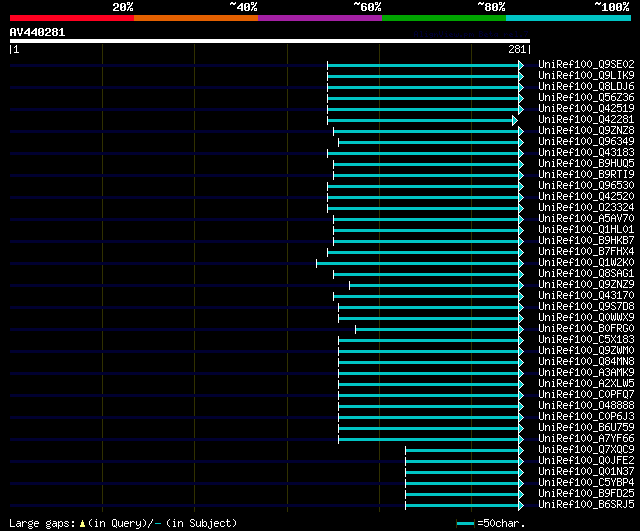Click the UniRef100_C0P6J3 label

(586, 417)
